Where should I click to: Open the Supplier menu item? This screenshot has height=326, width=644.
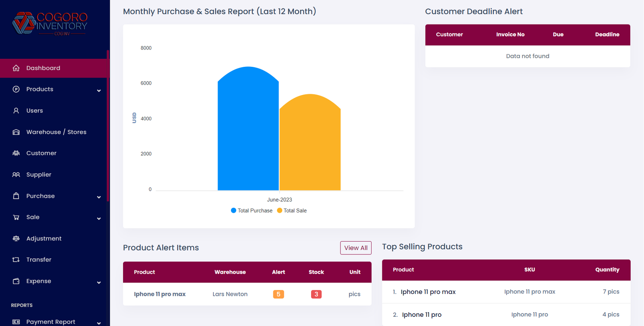pos(39,175)
